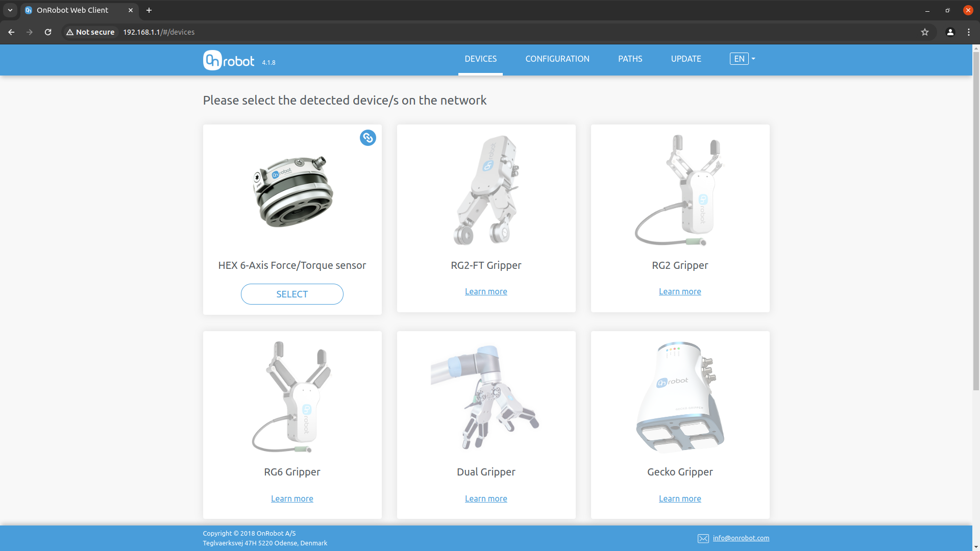The image size is (980, 551).
Task: Click the RG2-FT Gripper title text
Action: click(x=486, y=265)
